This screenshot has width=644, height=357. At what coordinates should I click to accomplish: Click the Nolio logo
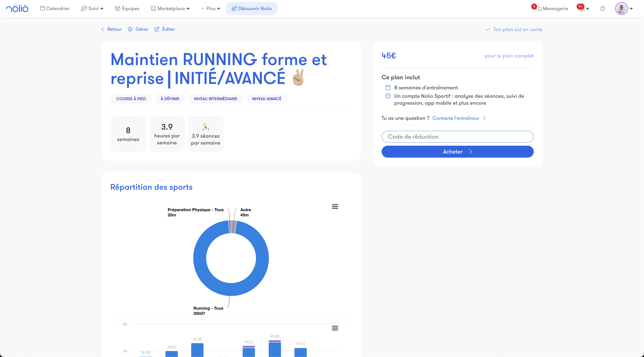click(17, 8)
